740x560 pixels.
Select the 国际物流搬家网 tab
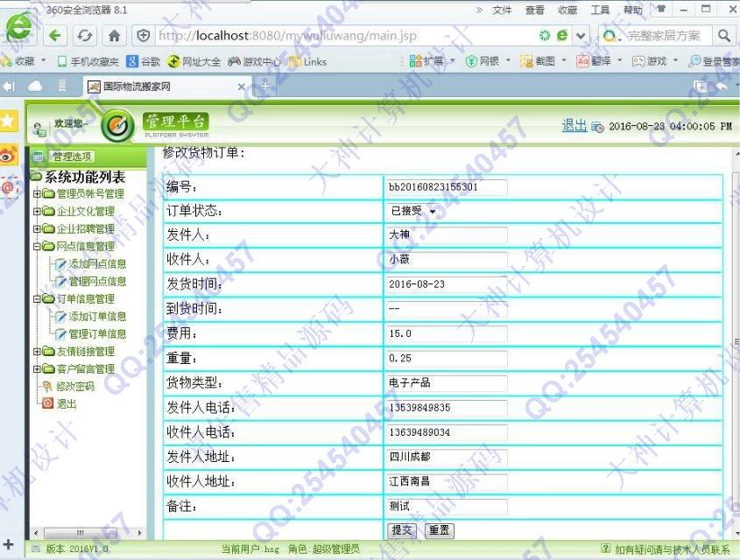point(166,87)
